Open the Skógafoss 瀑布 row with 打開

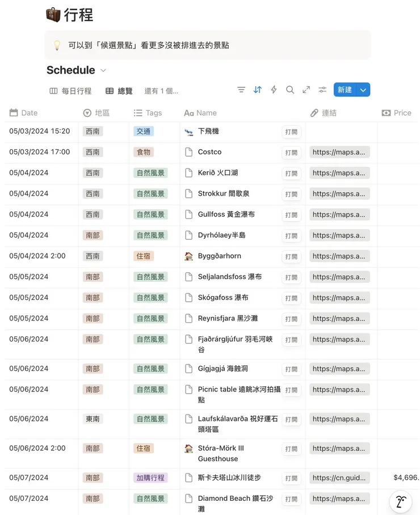[291, 298]
